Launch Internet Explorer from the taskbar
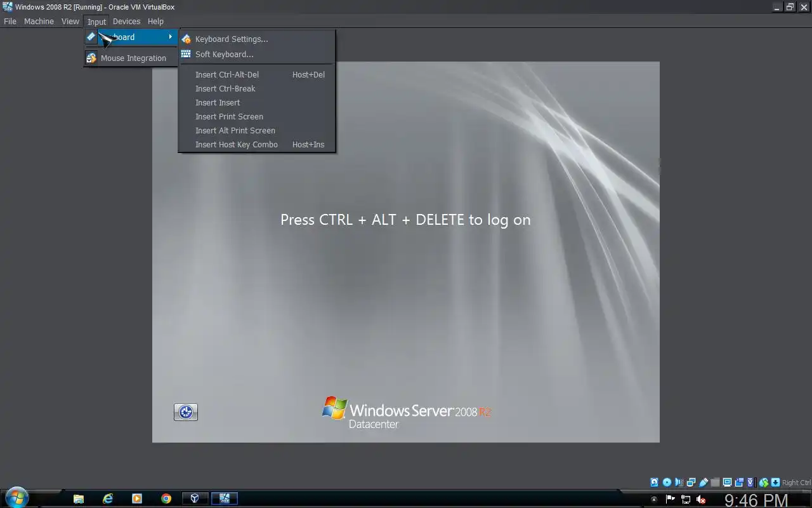 (108, 498)
